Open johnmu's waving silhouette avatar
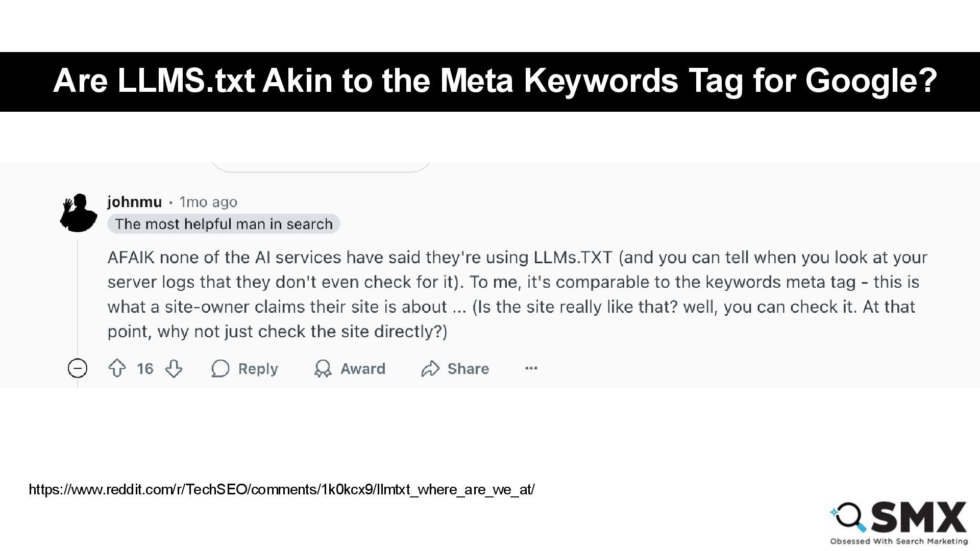Viewport: 980px width, 551px height. [79, 213]
